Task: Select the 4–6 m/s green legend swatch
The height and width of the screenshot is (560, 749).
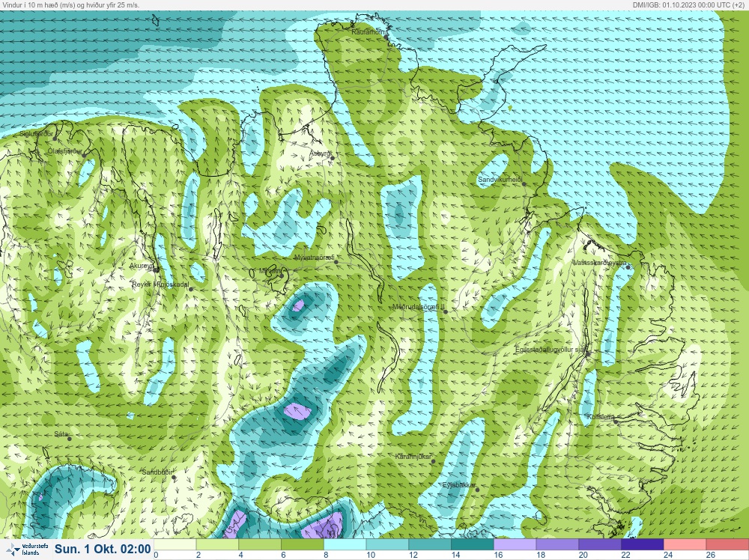Action: click(260, 545)
